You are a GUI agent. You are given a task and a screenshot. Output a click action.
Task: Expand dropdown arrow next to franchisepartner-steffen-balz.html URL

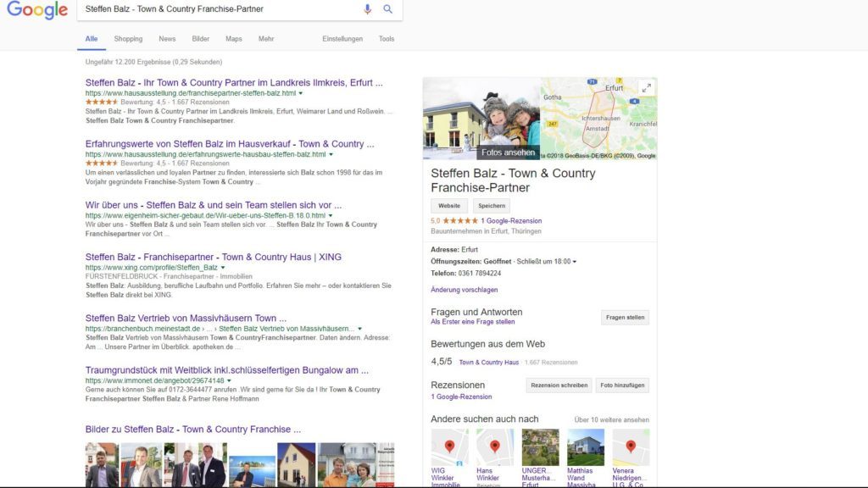coord(301,93)
